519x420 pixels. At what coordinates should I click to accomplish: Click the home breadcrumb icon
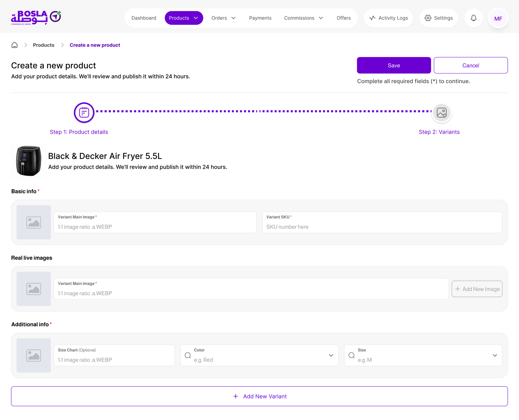[15, 45]
